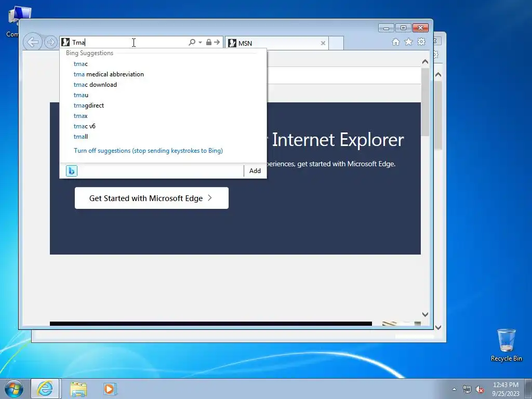This screenshot has height=399, width=532.
Task: Minimize the Internet Explorer window
Action: click(386, 28)
